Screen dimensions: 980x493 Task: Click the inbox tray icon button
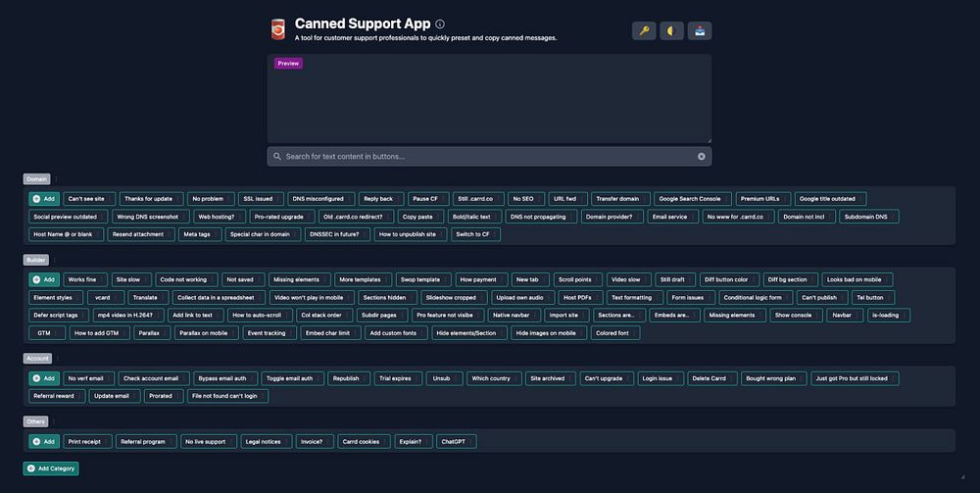coord(700,30)
